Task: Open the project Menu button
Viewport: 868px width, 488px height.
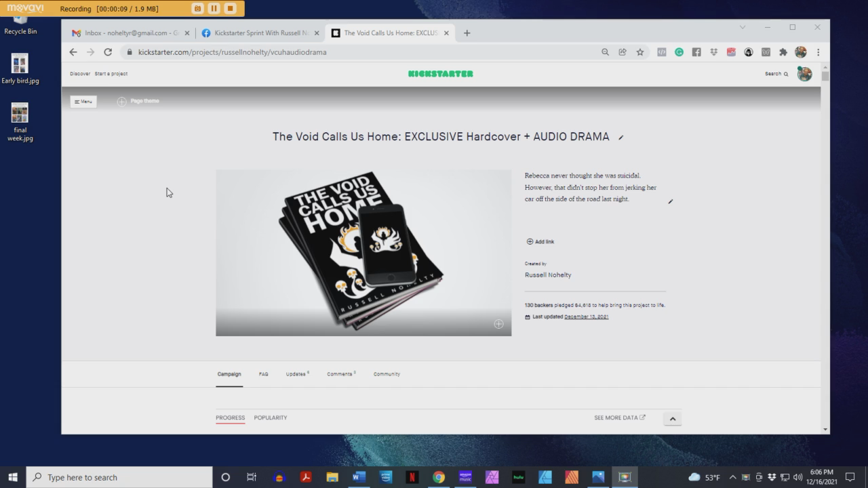Action: click(x=83, y=102)
